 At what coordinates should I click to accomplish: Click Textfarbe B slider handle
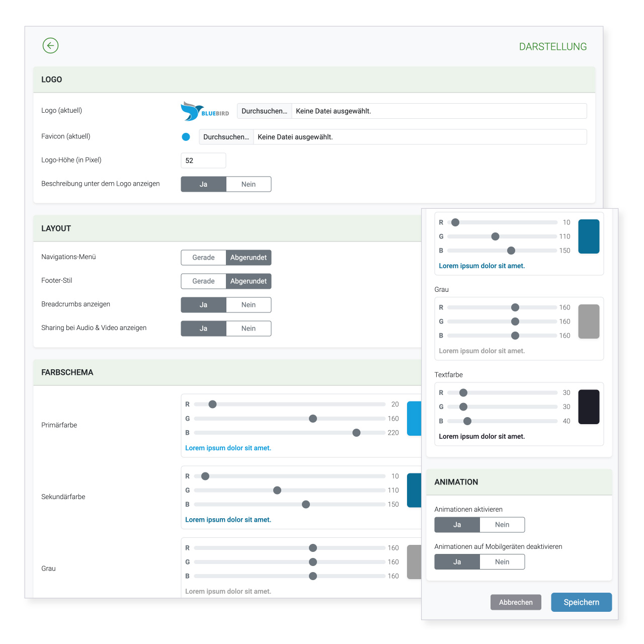click(467, 421)
